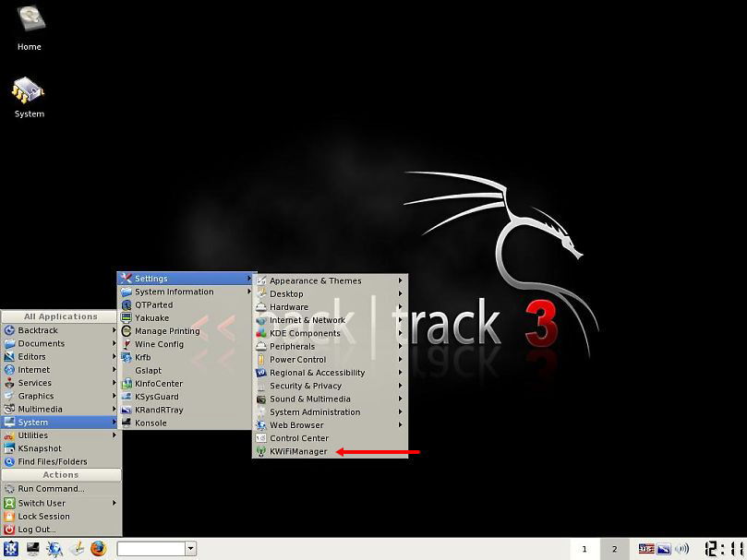This screenshot has width=747, height=560.
Task: Select the Editors menu entry
Action: 61,357
